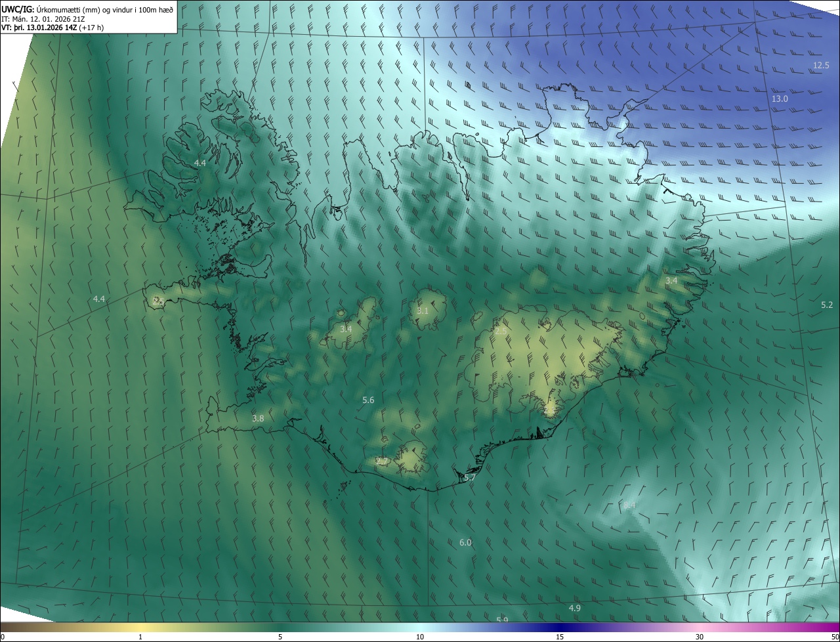Click the colour scale tick label 15
This screenshot has height=642, width=840.
tap(560, 637)
